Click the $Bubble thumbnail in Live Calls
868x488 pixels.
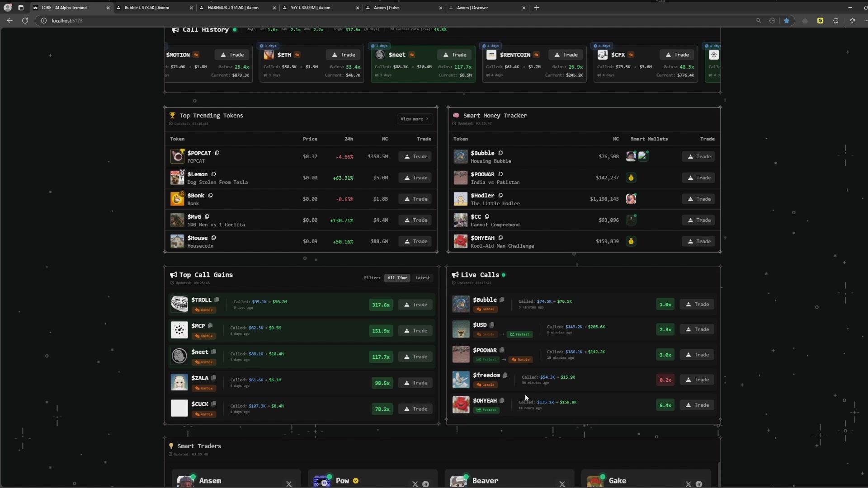point(461,304)
